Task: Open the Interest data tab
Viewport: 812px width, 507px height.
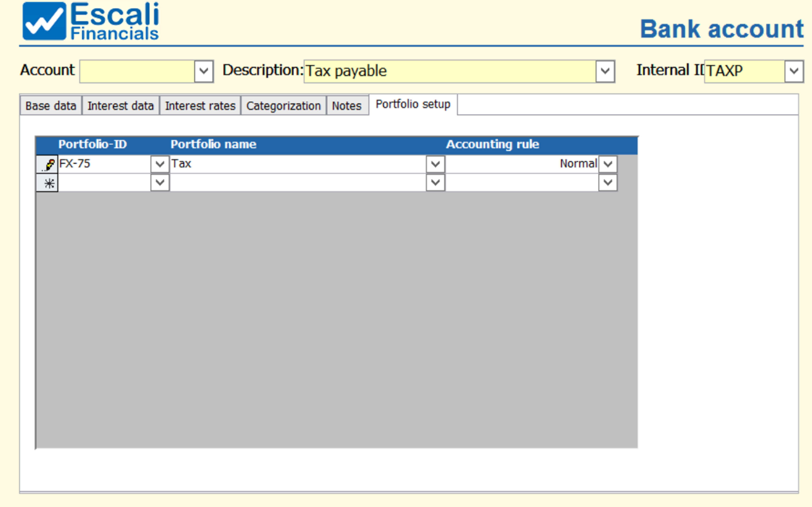Action: pyautogui.click(x=121, y=106)
